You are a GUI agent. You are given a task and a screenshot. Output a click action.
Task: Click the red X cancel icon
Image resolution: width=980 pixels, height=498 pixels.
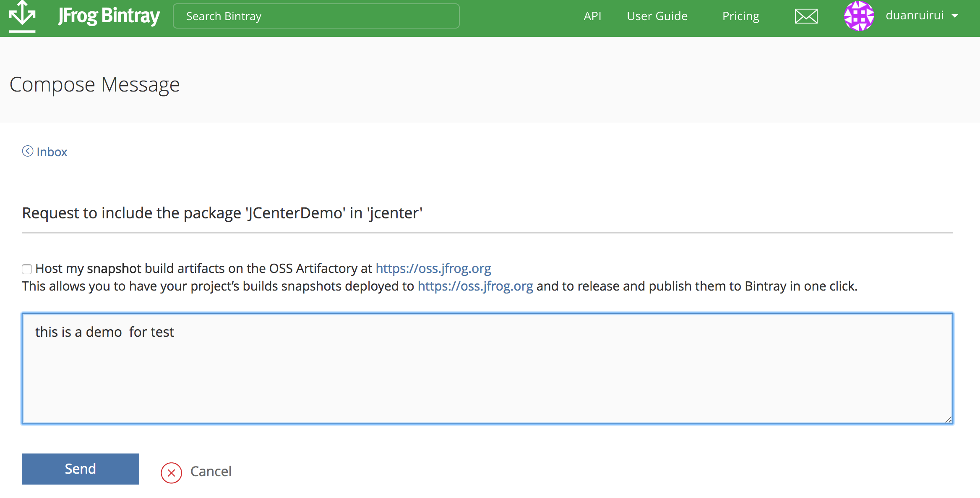pyautogui.click(x=171, y=473)
